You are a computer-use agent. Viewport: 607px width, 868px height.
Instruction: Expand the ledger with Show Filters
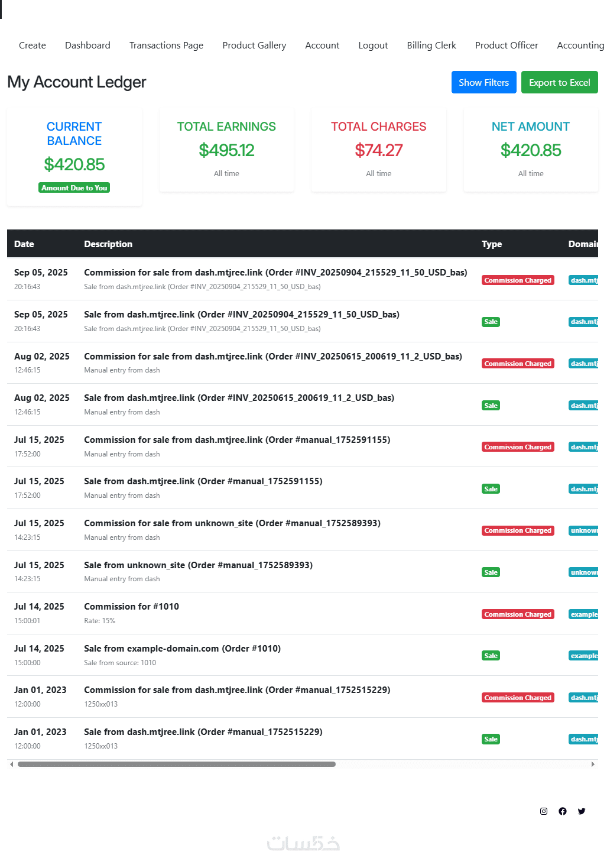tap(483, 83)
